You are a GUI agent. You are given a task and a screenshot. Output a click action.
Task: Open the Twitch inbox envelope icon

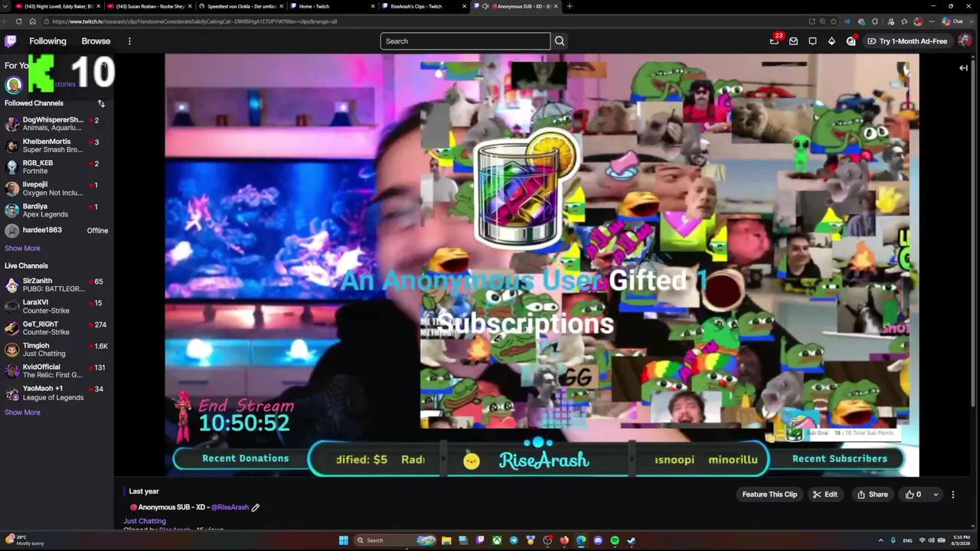[793, 41]
